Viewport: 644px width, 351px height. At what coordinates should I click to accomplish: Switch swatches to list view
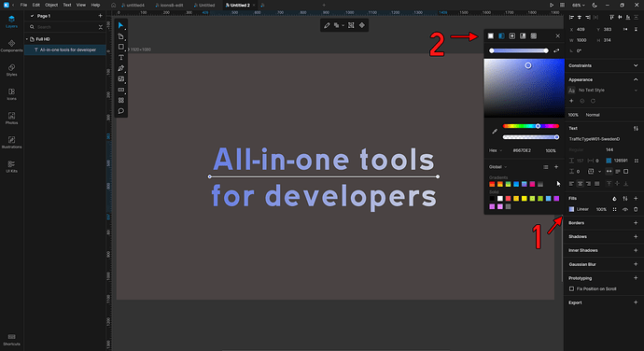pos(545,167)
